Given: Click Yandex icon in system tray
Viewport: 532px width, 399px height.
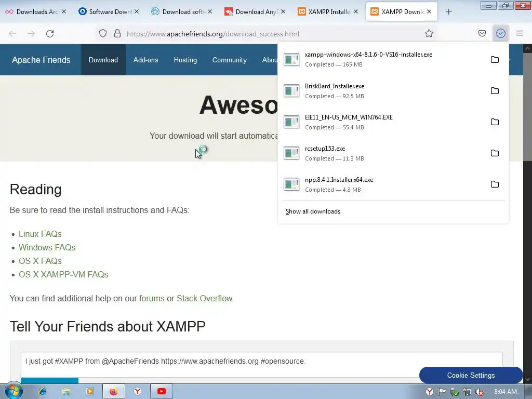Looking at the screenshot, I should (430, 392).
